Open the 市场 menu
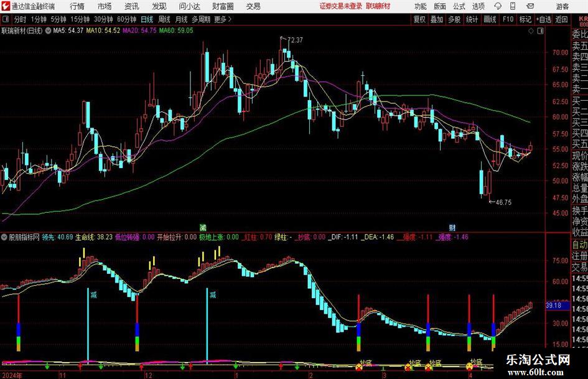The height and width of the screenshot is (379, 588). pyautogui.click(x=105, y=6)
